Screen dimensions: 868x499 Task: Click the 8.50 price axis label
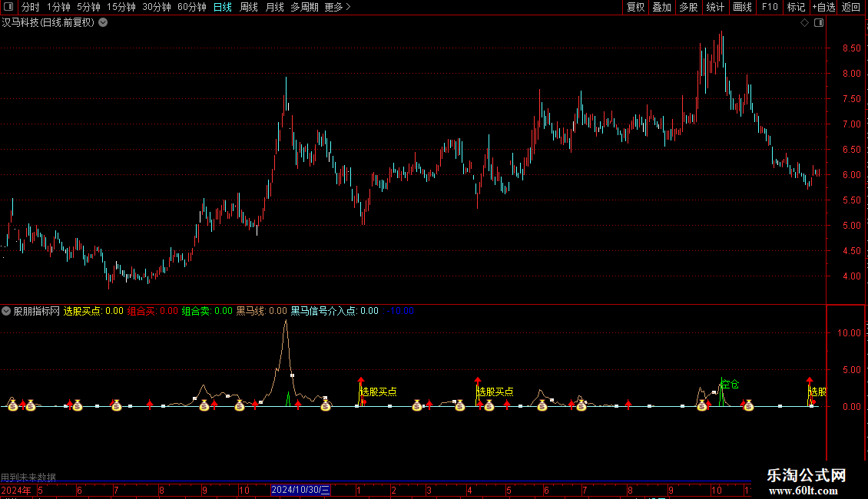coord(851,48)
